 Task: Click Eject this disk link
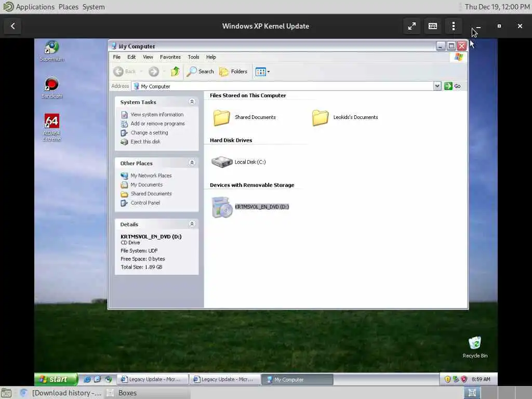(145, 141)
